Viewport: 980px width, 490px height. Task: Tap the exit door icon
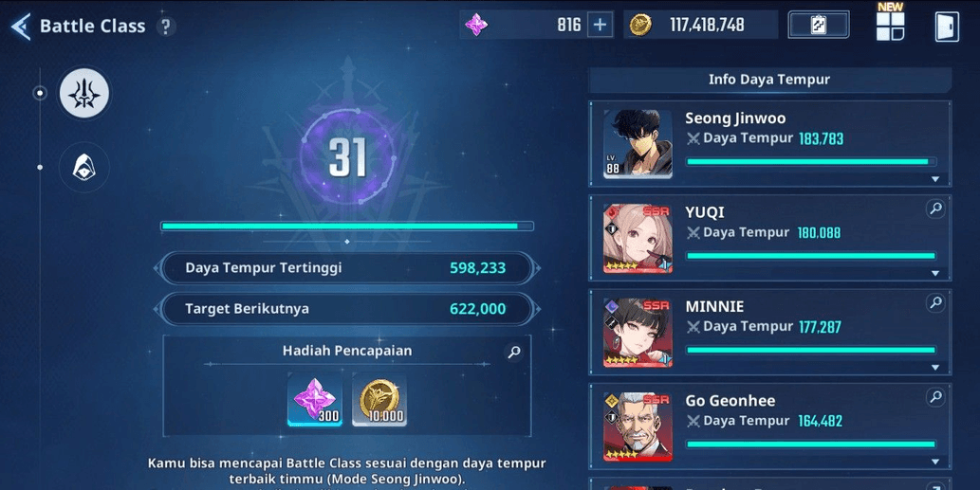tap(947, 27)
